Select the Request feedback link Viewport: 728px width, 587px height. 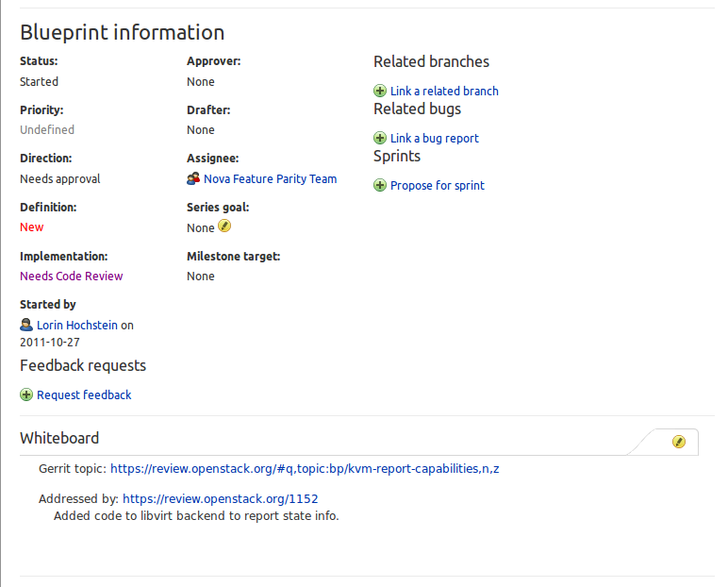click(x=84, y=395)
